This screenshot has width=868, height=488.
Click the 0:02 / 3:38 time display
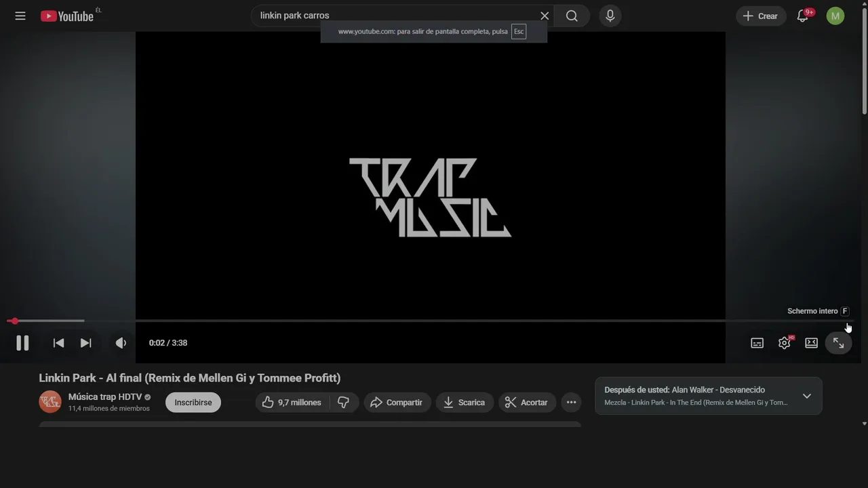point(168,343)
